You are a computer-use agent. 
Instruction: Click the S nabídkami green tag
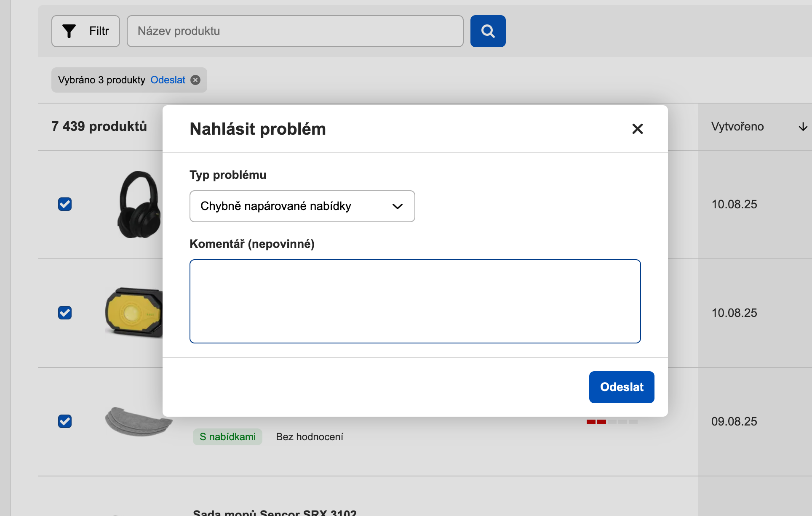click(227, 437)
